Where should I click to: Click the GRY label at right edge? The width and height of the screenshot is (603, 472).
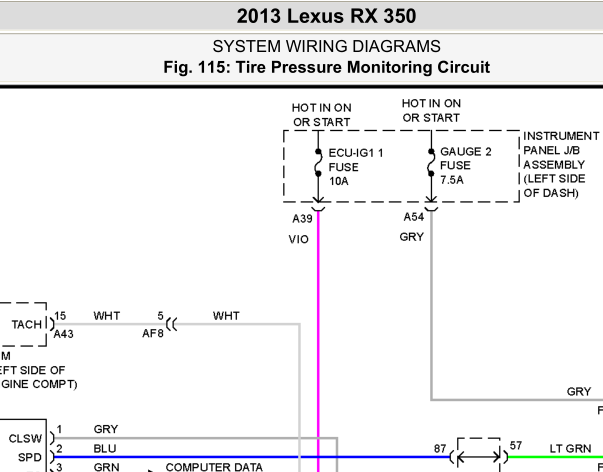pyautogui.click(x=579, y=392)
